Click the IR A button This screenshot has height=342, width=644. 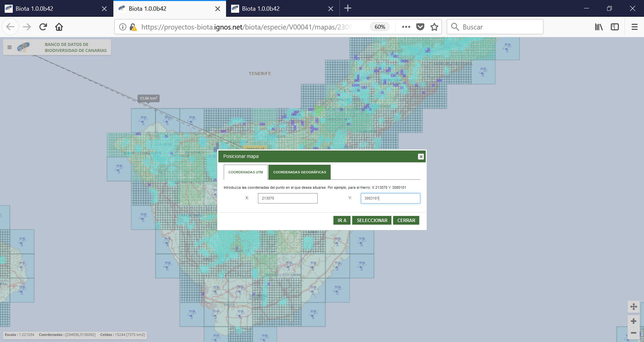(342, 220)
